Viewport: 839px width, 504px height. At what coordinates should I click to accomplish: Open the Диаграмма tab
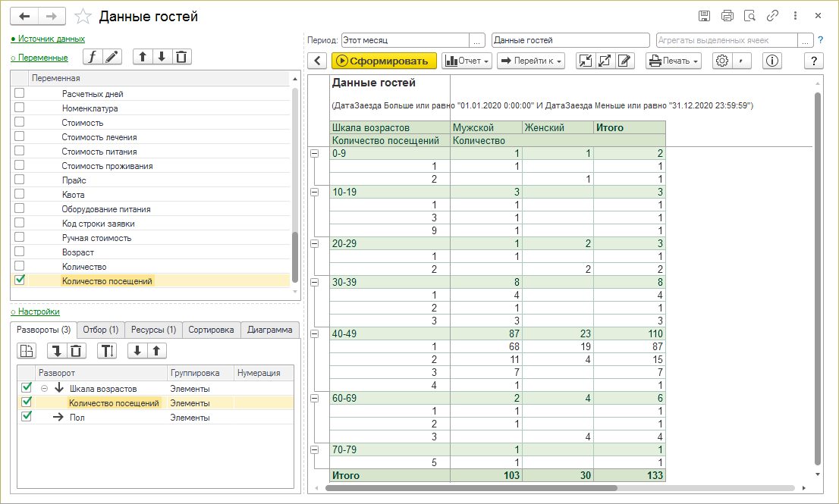point(269,330)
